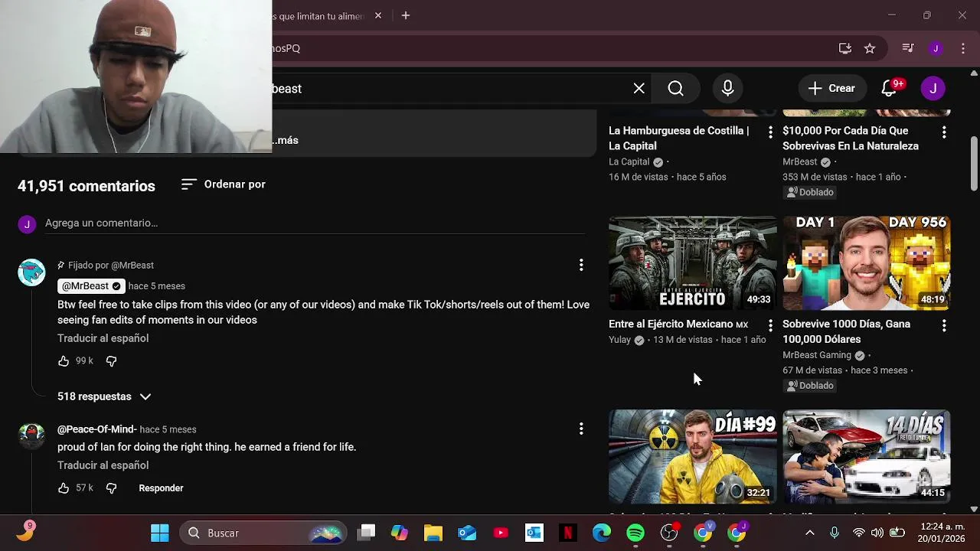Start voice search with microphone button
The width and height of the screenshot is (980, 551).
click(x=727, y=89)
